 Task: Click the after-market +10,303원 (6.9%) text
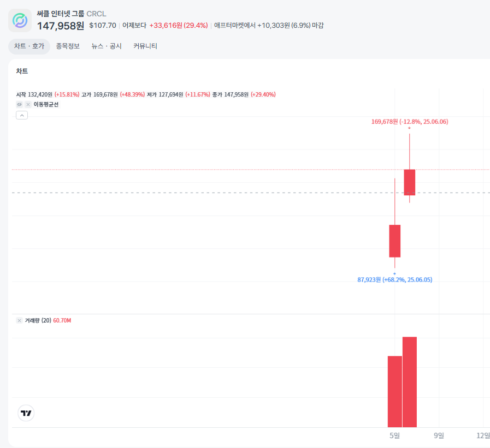click(284, 25)
